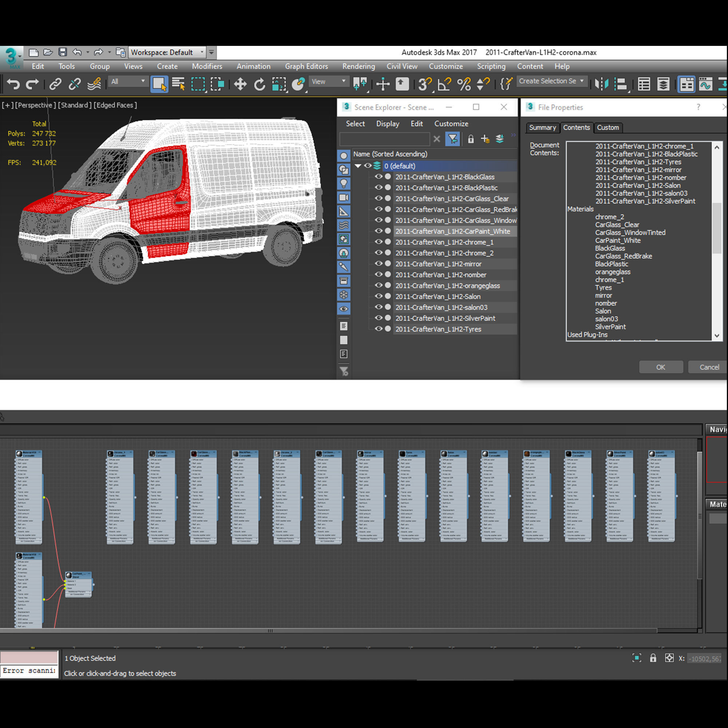Select the Move tool in main toolbar

[240, 84]
